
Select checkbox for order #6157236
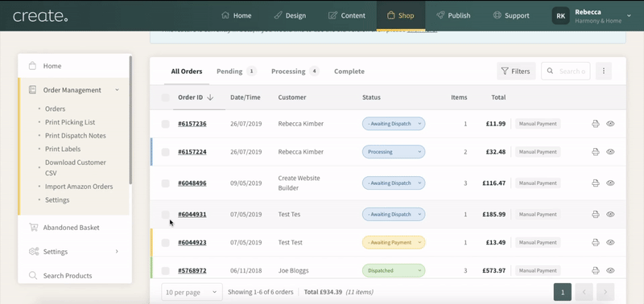[165, 124]
